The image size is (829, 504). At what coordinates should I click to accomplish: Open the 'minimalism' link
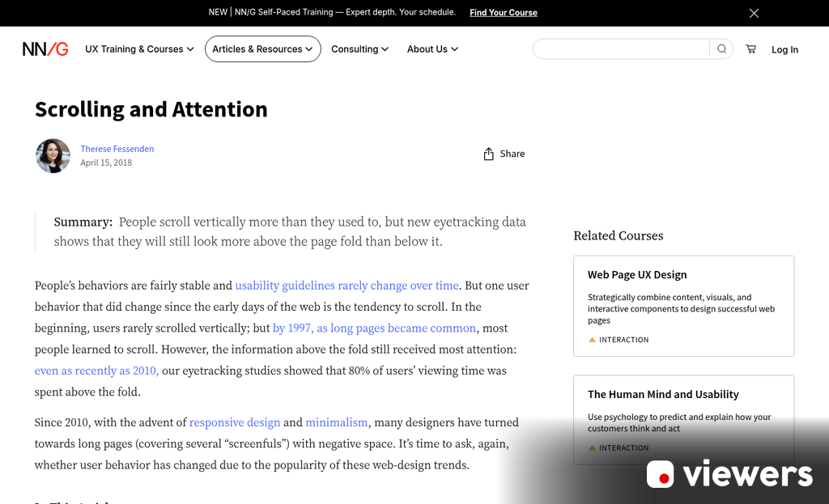click(x=336, y=422)
